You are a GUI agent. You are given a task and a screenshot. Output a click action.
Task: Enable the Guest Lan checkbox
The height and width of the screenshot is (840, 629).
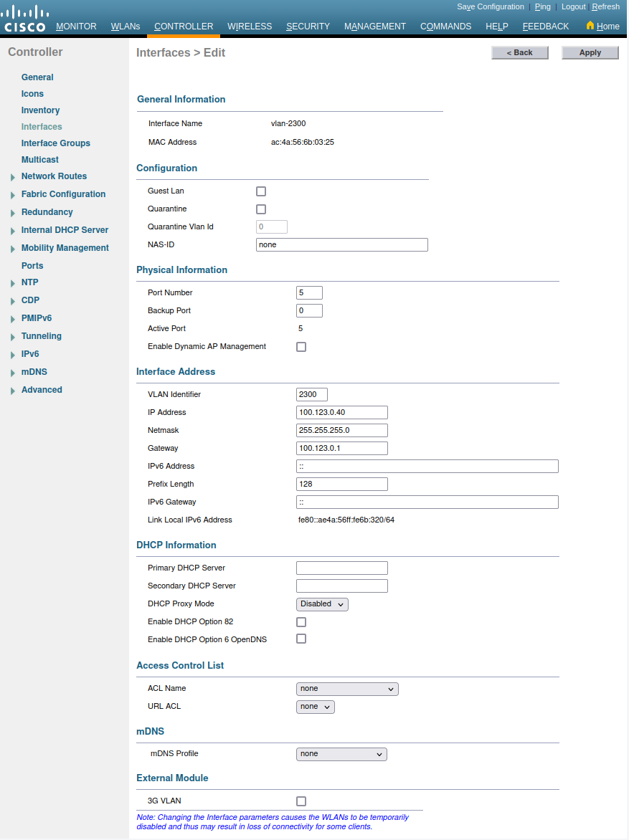(x=261, y=191)
